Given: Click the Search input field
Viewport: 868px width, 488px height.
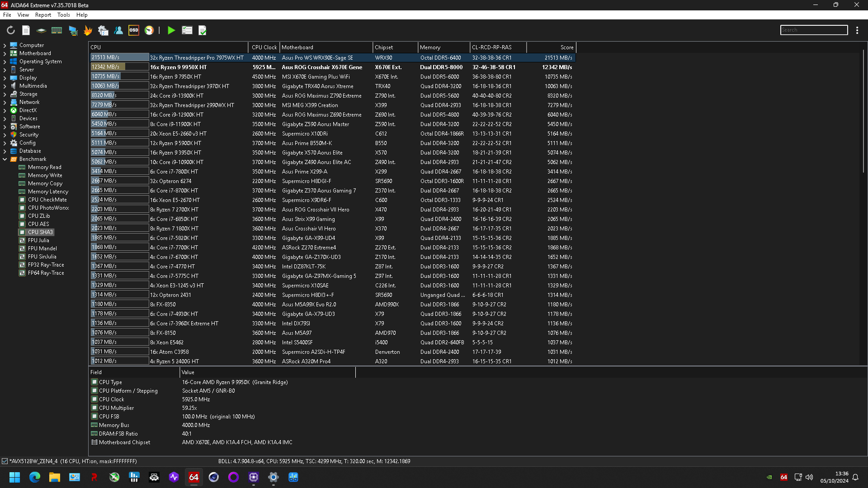Looking at the screenshot, I should [x=814, y=30].
